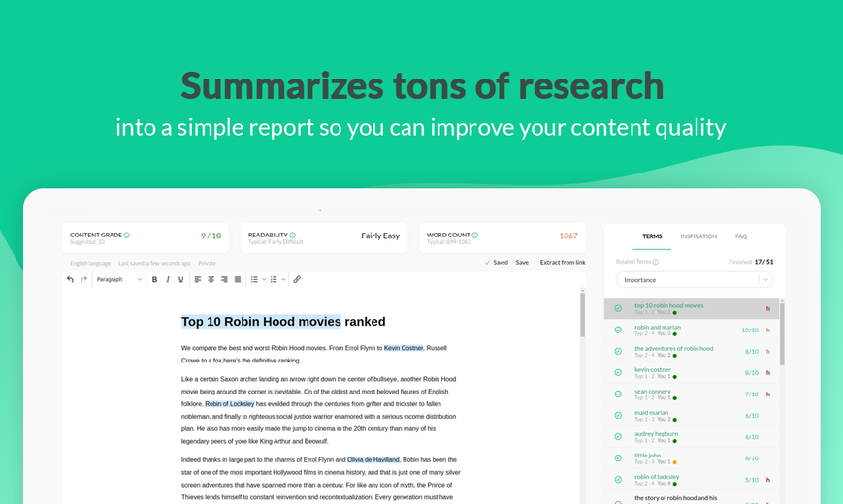Apply bold formatting with B icon

tap(154, 279)
